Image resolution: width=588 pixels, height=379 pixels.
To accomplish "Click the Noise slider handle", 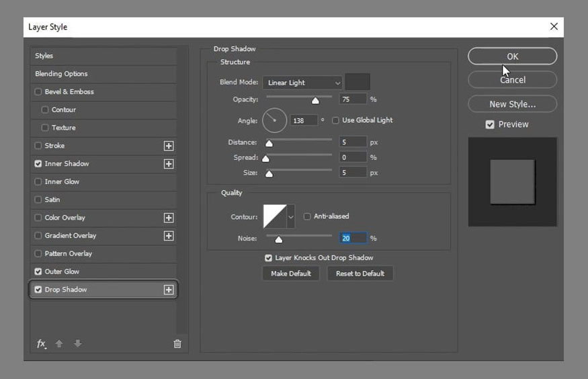I will [279, 239].
